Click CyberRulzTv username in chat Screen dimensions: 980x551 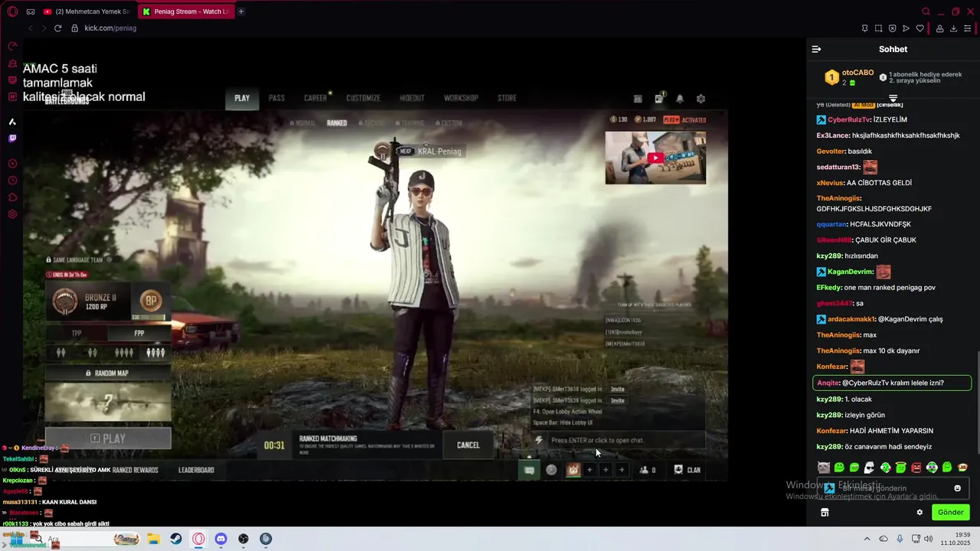click(x=848, y=119)
